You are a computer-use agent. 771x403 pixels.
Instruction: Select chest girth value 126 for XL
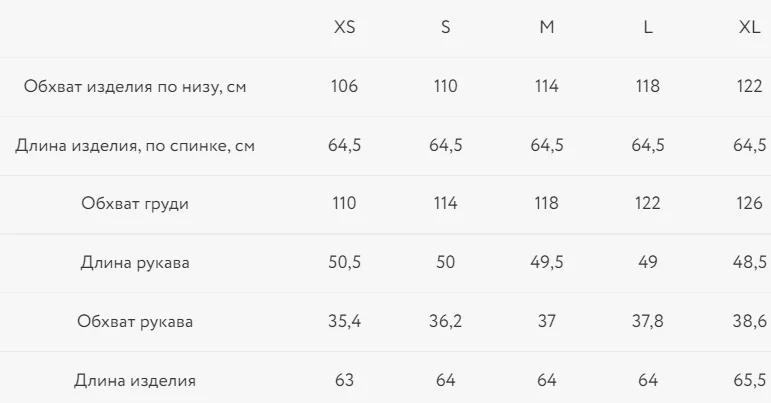(x=749, y=203)
